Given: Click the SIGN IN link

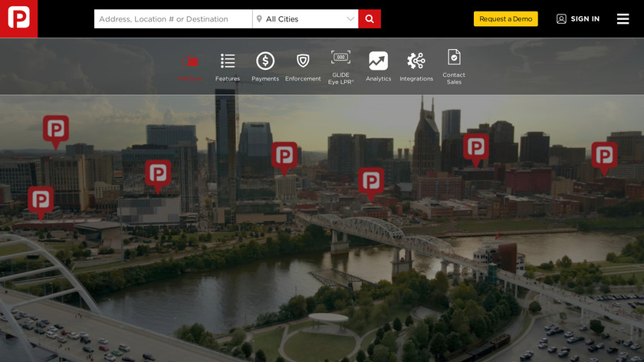Looking at the screenshot, I should tap(578, 19).
